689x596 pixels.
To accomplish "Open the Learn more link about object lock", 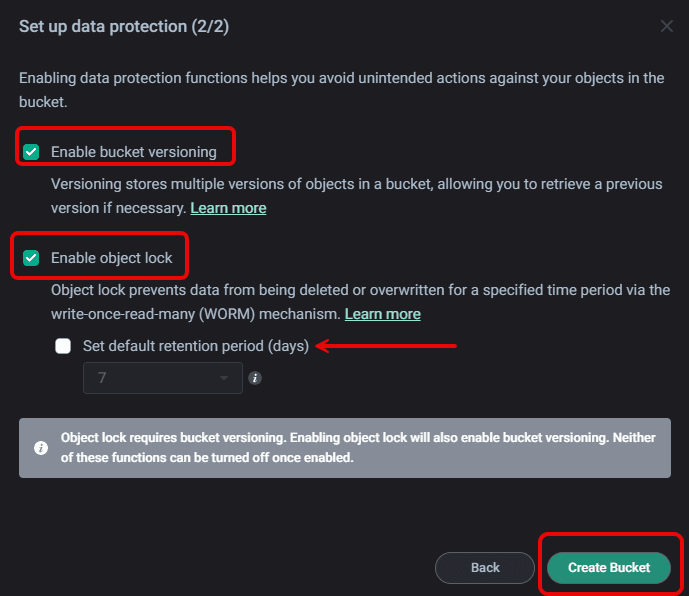I will pos(382,314).
